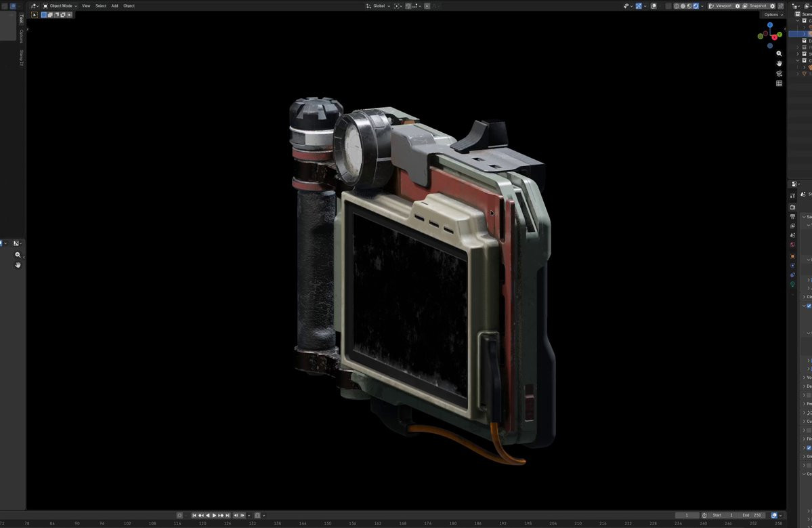Screen dimensions: 812x528
Task: Switch to rendered viewport shading
Action: 696,5
